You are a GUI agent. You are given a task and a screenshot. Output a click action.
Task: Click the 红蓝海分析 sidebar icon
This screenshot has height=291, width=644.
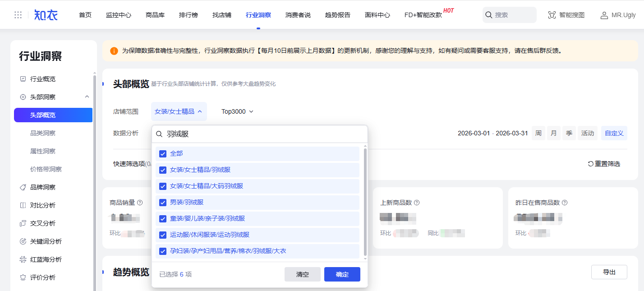[23, 259]
